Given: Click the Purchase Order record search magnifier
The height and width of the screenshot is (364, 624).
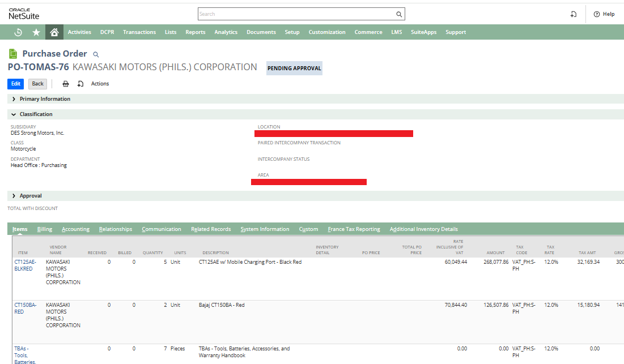Looking at the screenshot, I should (96, 54).
